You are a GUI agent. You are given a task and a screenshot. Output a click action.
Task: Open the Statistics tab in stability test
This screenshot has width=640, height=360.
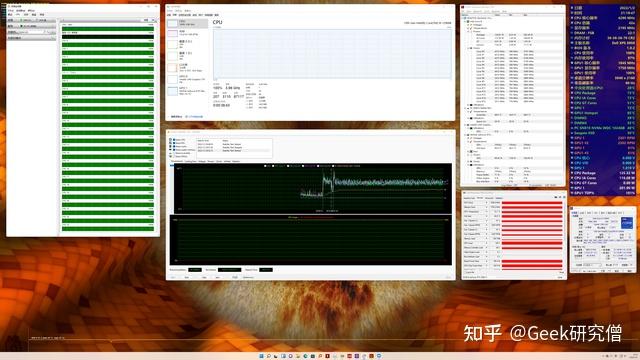point(236,161)
